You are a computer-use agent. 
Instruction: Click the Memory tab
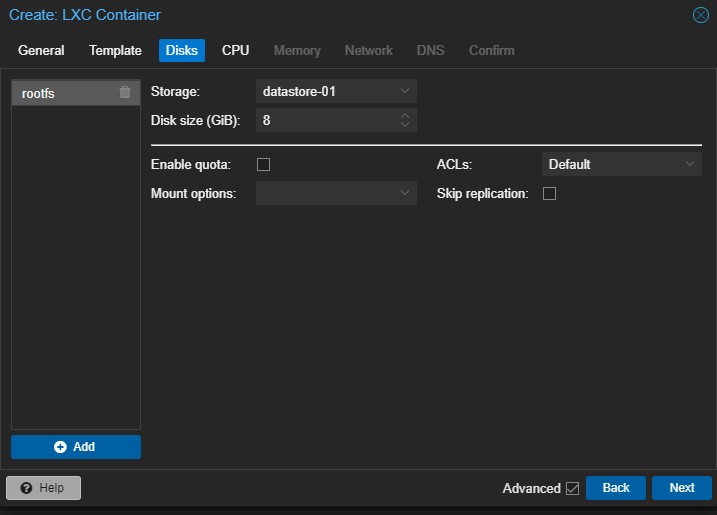tap(297, 50)
